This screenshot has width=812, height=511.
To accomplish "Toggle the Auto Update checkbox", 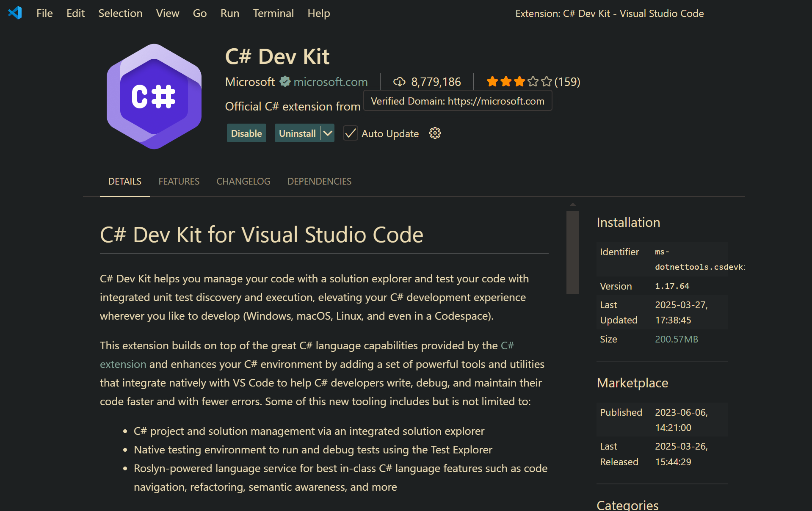I will (350, 133).
